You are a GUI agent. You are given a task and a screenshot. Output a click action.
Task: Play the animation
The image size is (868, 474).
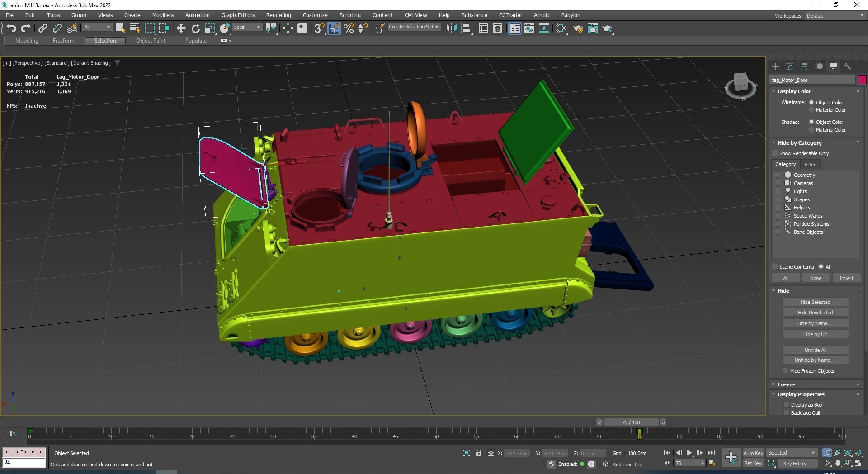689,453
